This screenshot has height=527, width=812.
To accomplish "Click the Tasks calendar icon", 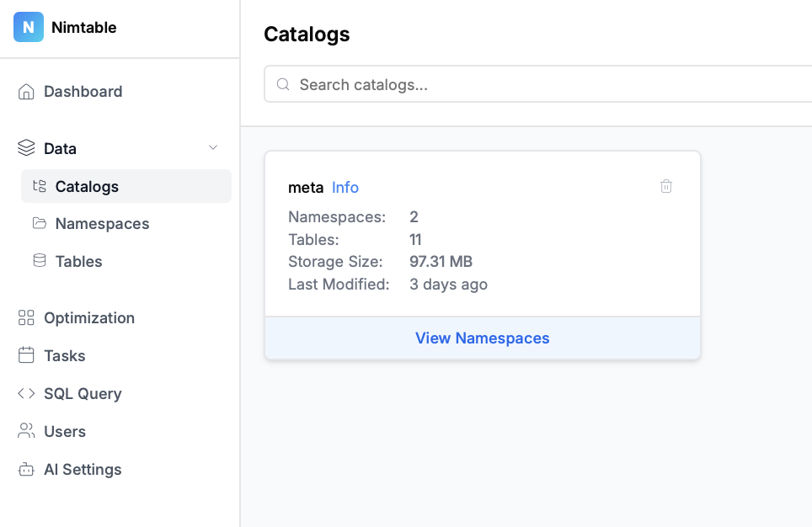I will coord(26,355).
